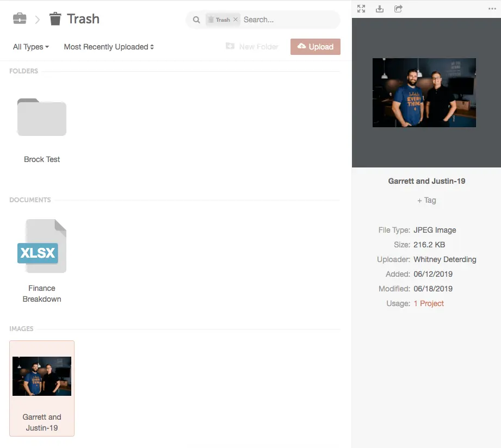
Task: Select the Garrett and Justin-19 image thumbnail
Action: [42, 376]
